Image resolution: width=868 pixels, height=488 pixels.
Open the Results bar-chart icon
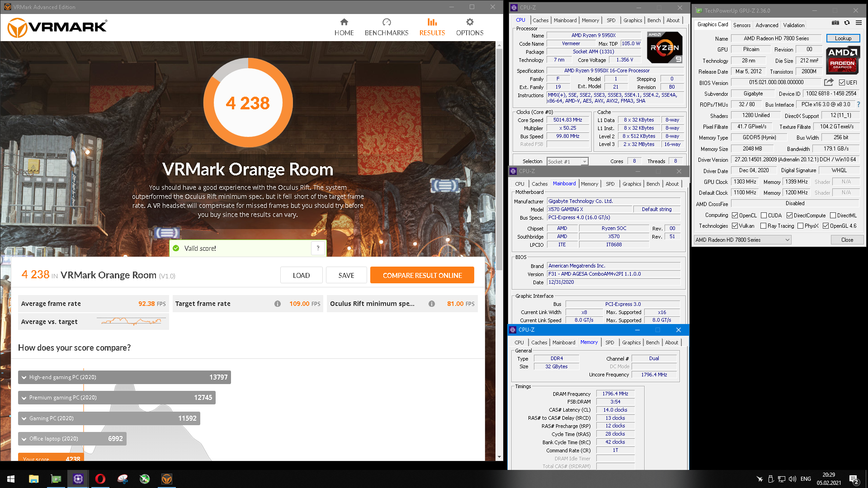(x=432, y=22)
